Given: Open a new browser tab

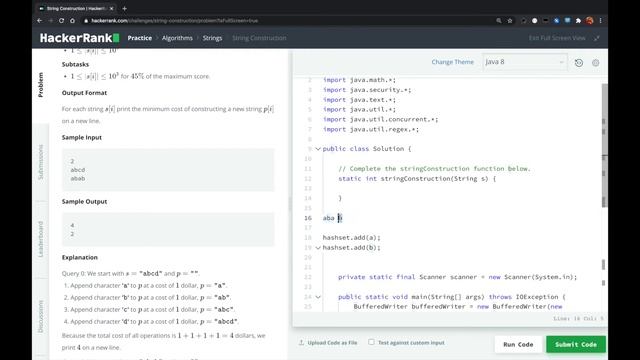Looking at the screenshot, I should (124, 8).
